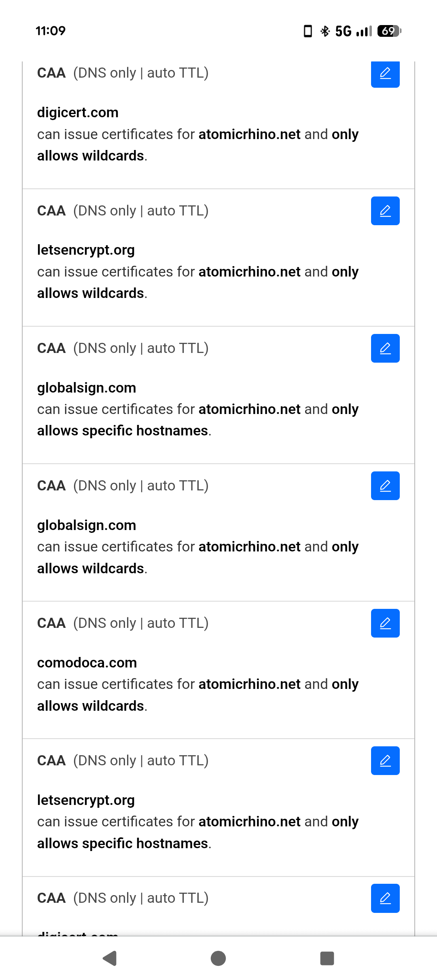Edit the globalsign.com wildcards CAA record
Viewport: 437px width, 980px height.
point(385,486)
